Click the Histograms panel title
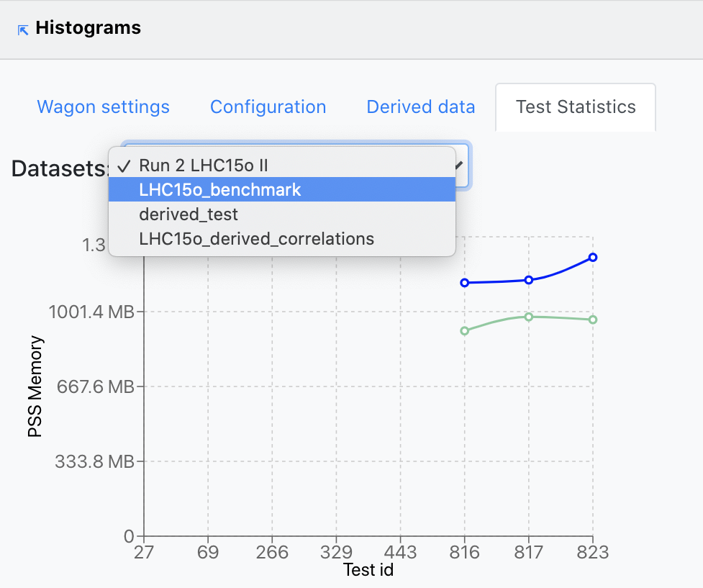Screen dimensions: 703x588 [x=88, y=29]
